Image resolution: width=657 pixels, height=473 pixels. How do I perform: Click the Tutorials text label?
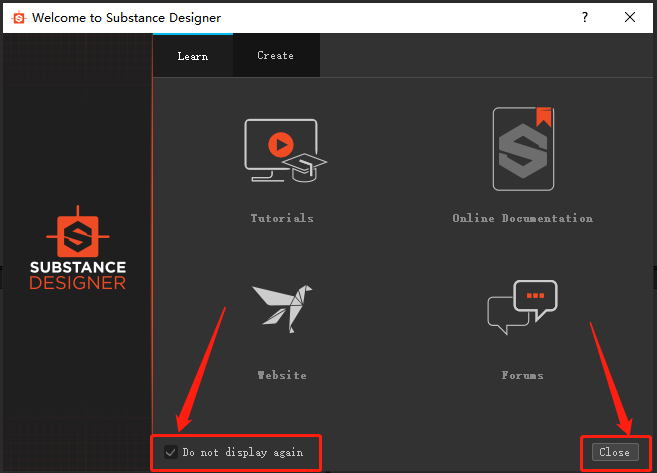[282, 218]
